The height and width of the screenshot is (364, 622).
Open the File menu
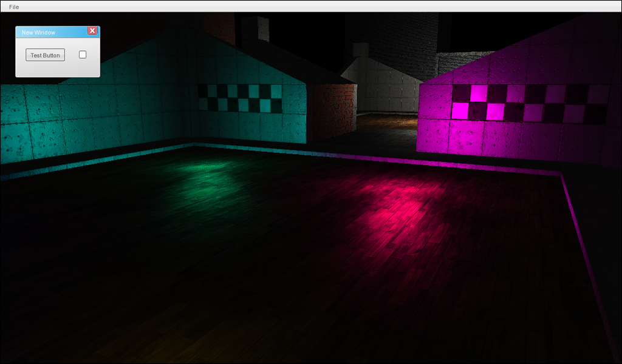click(14, 7)
